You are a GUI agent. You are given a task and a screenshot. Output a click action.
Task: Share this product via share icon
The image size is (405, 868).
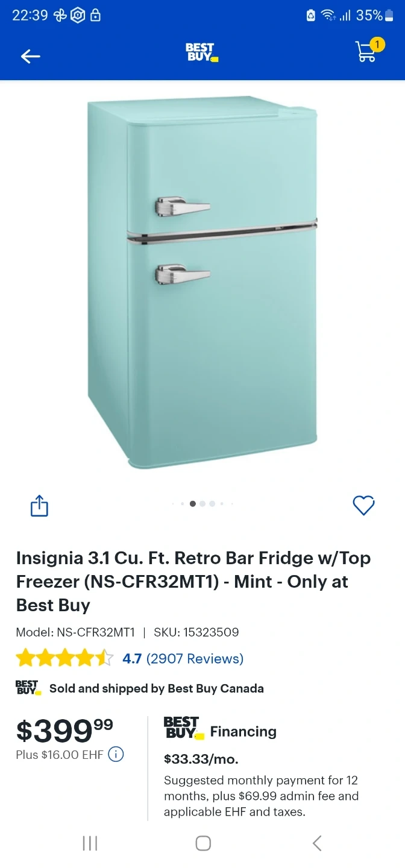tap(39, 505)
